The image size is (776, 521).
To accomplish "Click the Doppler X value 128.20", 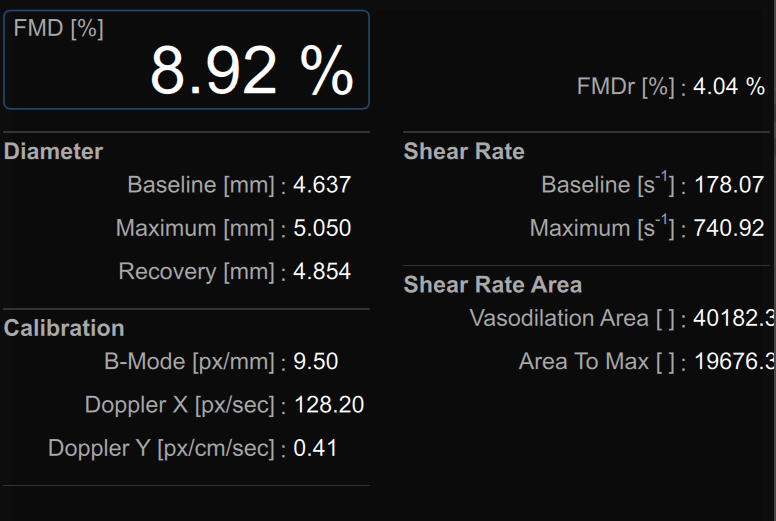I will pyautogui.click(x=328, y=405).
